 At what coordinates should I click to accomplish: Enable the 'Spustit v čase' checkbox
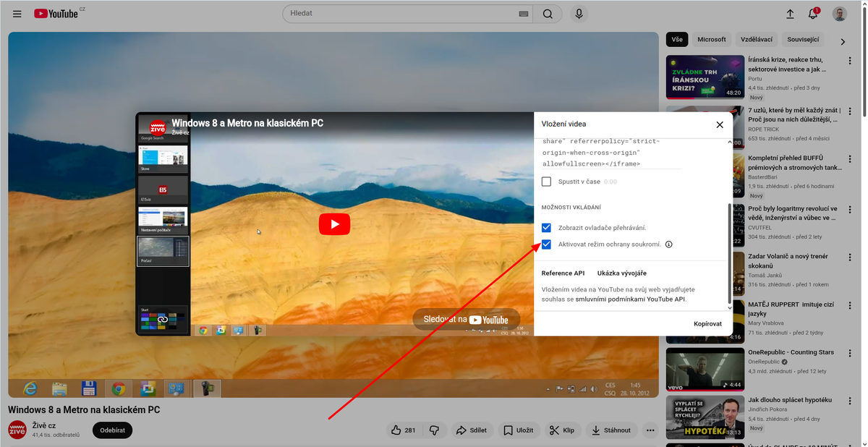tap(546, 181)
